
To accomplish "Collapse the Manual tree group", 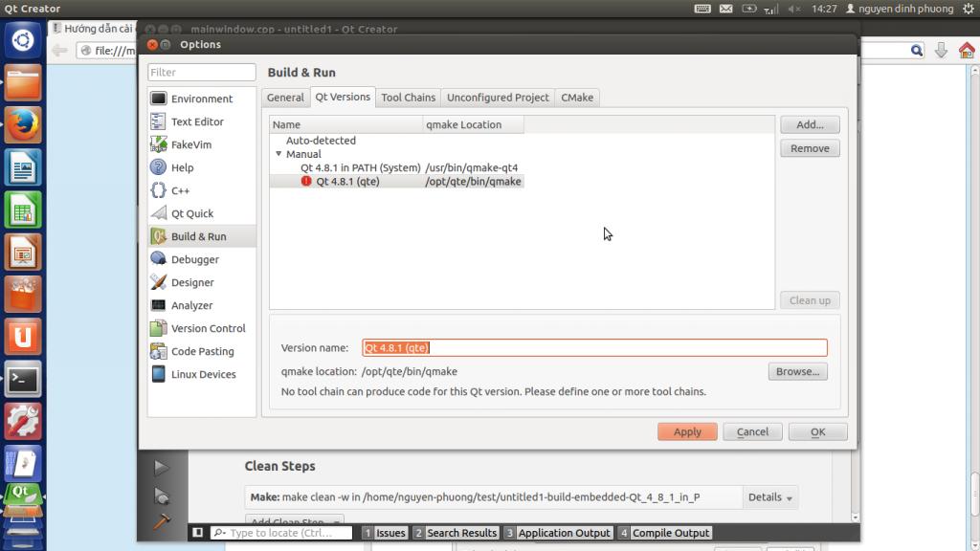I will tap(278, 154).
